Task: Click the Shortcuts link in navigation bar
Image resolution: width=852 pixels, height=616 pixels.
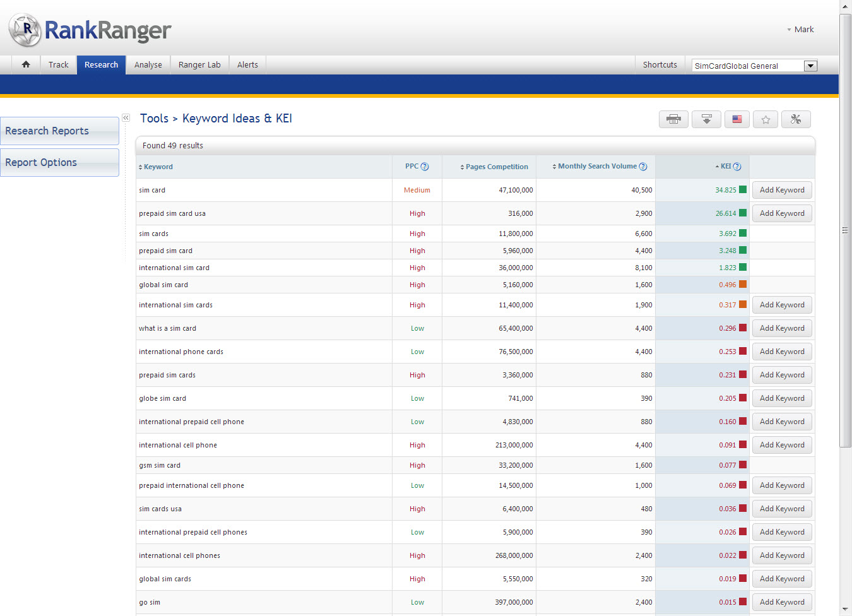Action: coord(660,65)
